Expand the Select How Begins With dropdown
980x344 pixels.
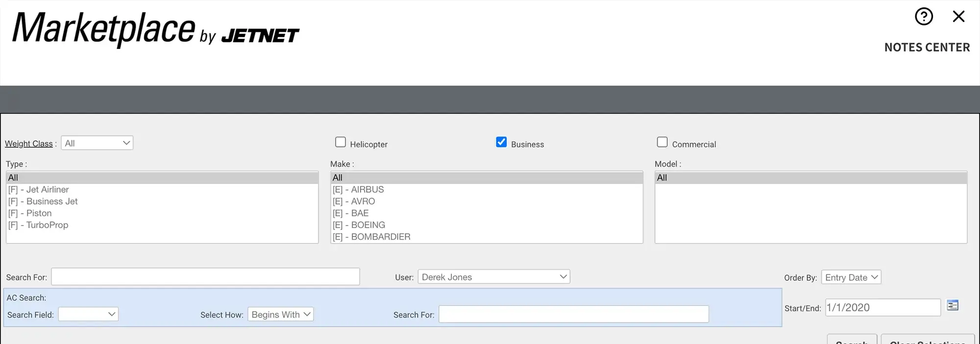tap(280, 315)
